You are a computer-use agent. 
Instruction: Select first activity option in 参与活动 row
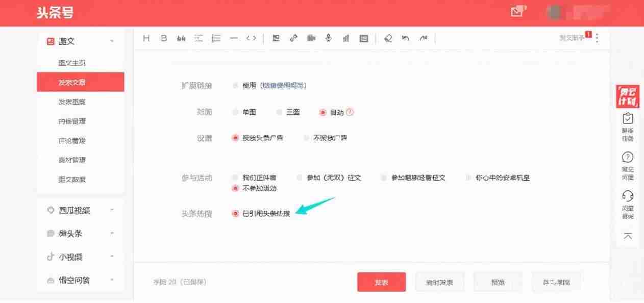[235, 178]
